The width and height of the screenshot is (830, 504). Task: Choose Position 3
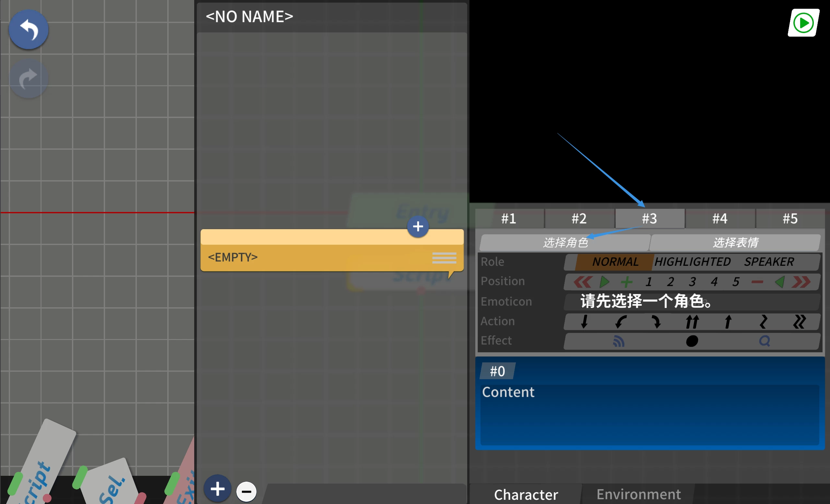(692, 282)
